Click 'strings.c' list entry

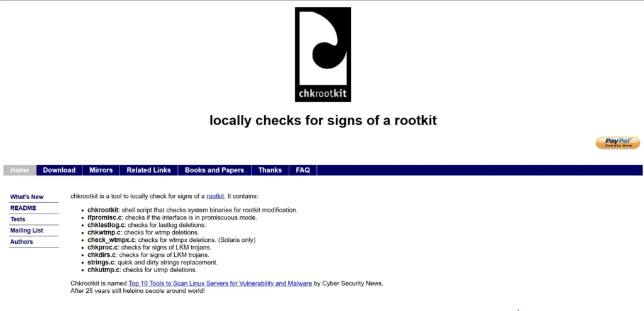click(152, 263)
